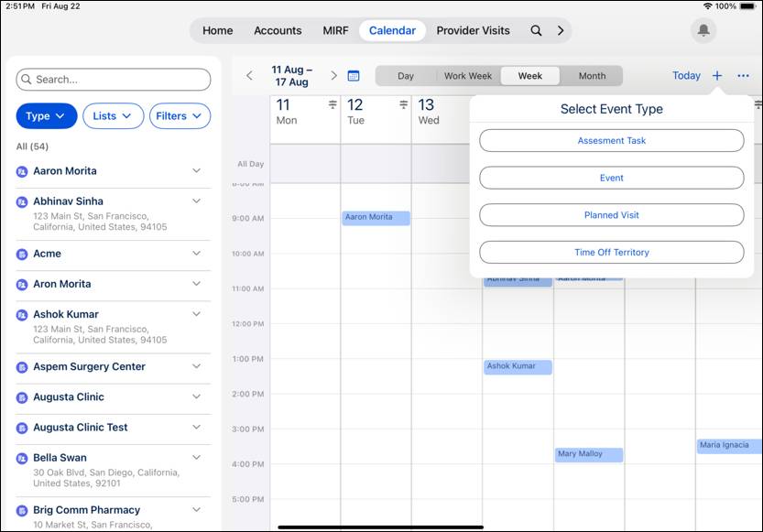The image size is (763, 532).
Task: Go to previous week arrow
Action: pos(250,75)
